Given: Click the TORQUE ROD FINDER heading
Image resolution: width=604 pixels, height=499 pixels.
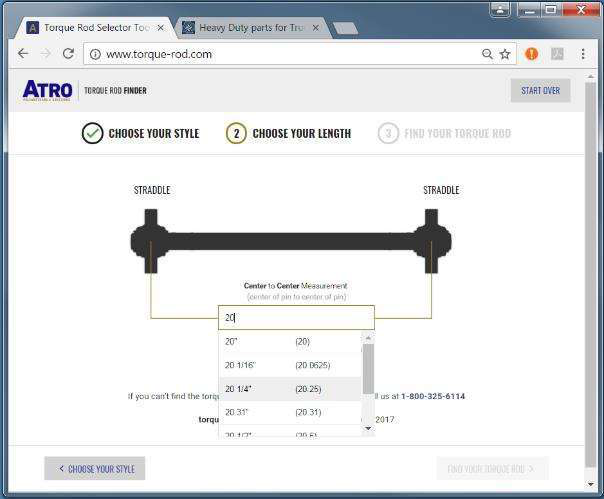Looking at the screenshot, I should coord(115,91).
